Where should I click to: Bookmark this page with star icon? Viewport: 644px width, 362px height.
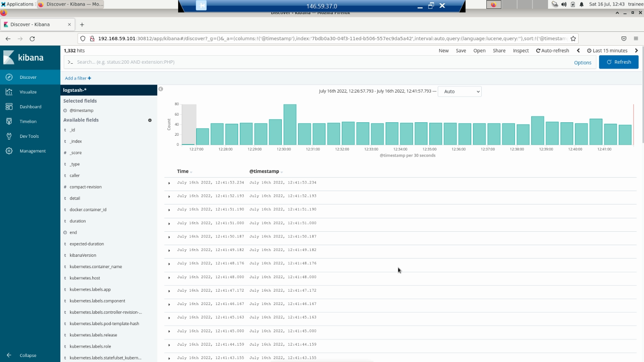[573, 39]
